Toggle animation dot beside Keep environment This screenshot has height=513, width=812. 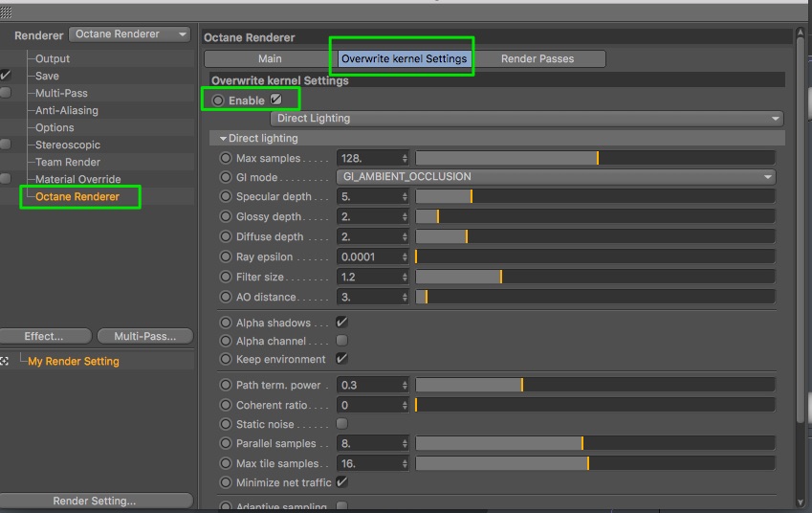(226, 359)
